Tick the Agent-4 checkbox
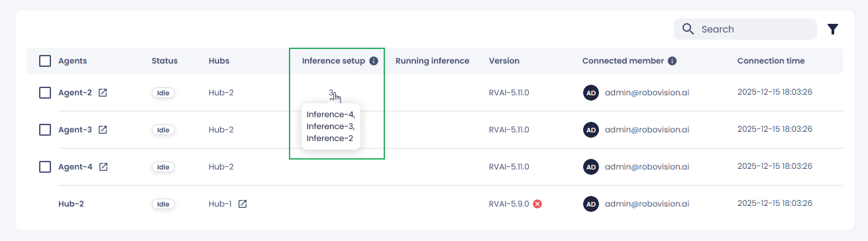This screenshot has width=868, height=241. pyautogui.click(x=45, y=167)
